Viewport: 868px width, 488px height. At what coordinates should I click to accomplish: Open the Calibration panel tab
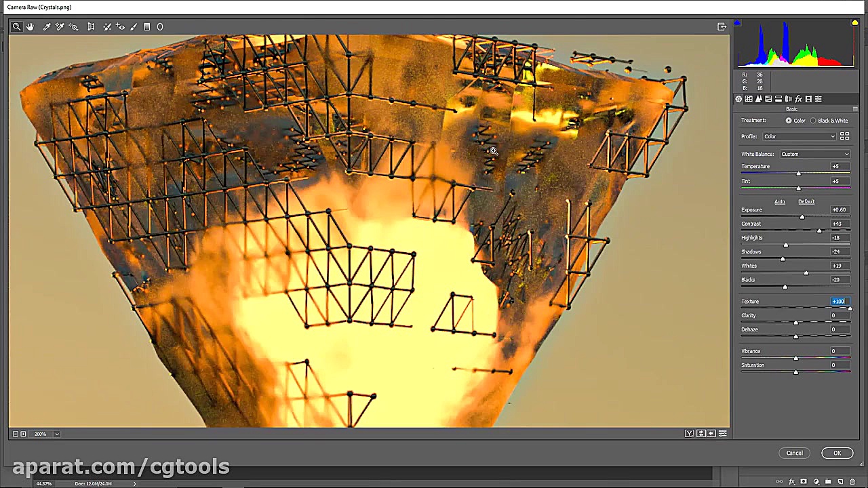click(808, 99)
